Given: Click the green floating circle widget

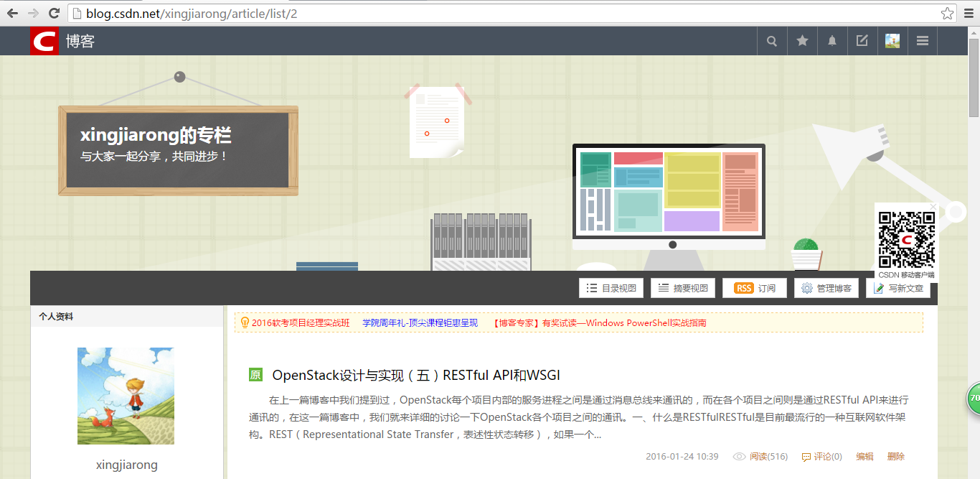Looking at the screenshot, I should click(974, 398).
